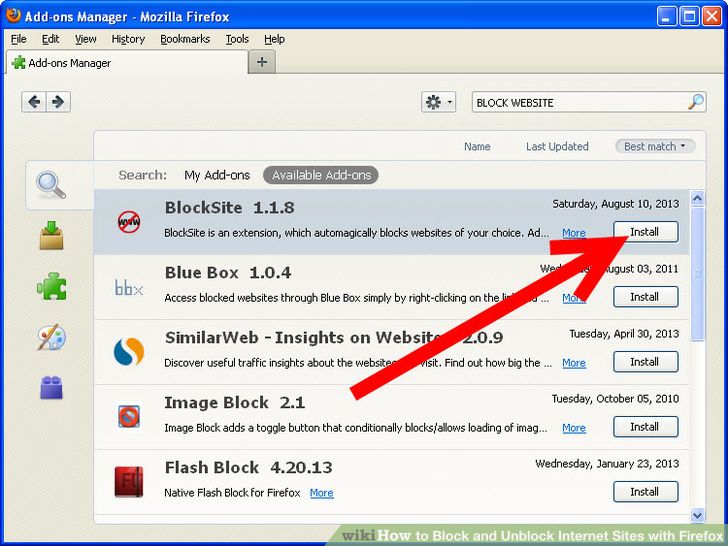Open the Tools menu

[237, 39]
